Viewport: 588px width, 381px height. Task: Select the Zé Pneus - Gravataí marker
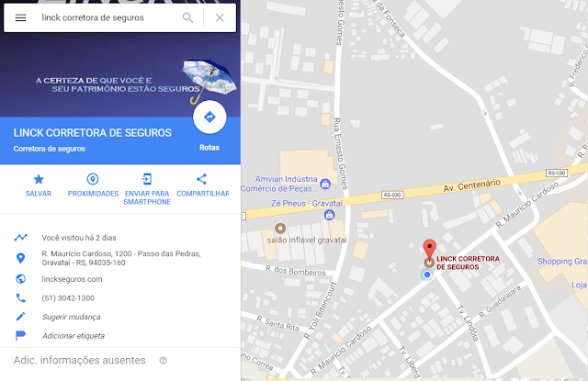click(329, 215)
